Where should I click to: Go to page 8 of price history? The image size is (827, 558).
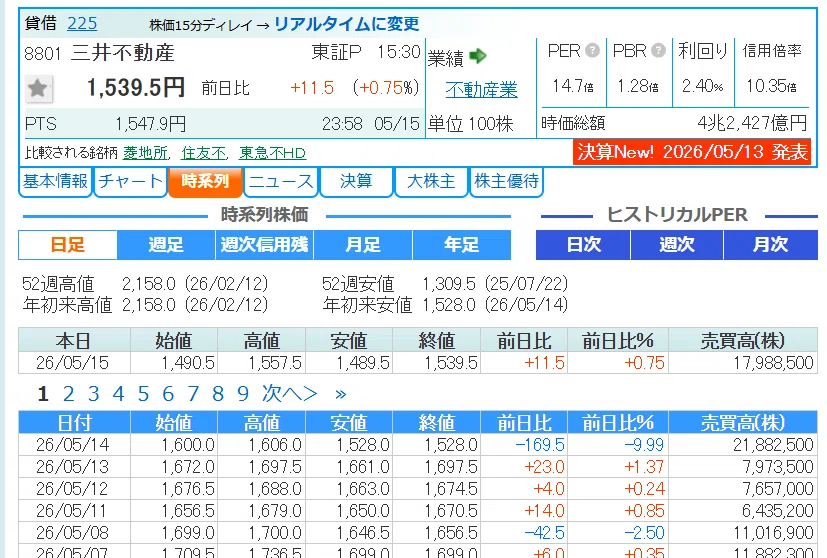coord(218,394)
